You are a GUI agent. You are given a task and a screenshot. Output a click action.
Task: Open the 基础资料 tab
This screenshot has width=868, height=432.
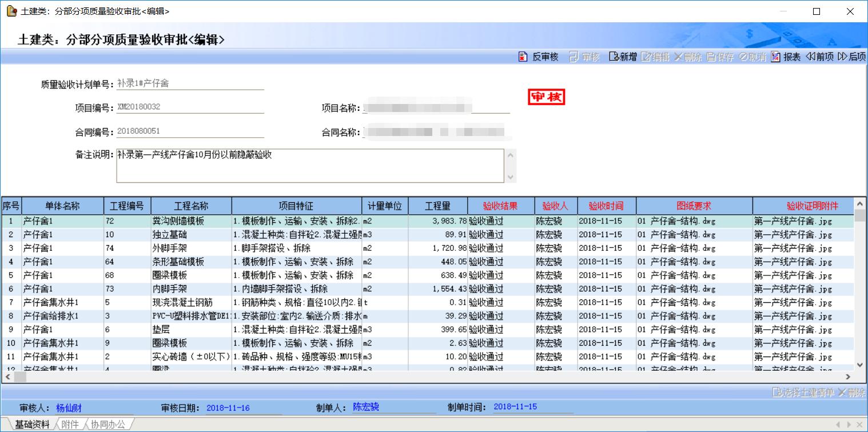[x=32, y=424]
